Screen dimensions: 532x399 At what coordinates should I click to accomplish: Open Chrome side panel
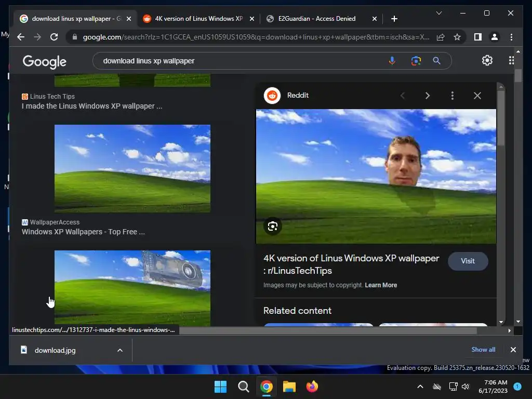(478, 37)
